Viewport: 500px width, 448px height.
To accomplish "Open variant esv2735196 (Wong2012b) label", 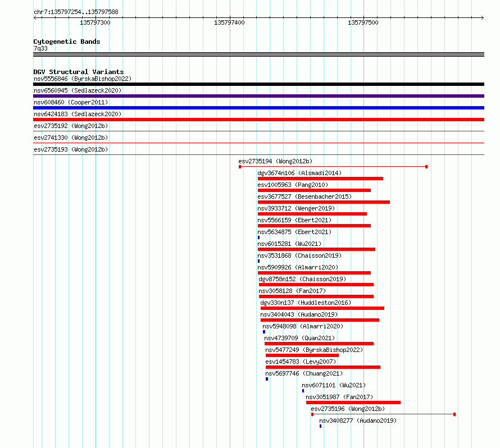I will 348,409.
